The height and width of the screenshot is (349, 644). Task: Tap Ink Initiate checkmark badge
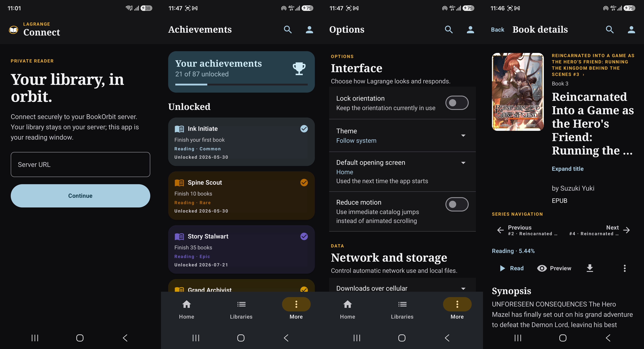pos(304,129)
